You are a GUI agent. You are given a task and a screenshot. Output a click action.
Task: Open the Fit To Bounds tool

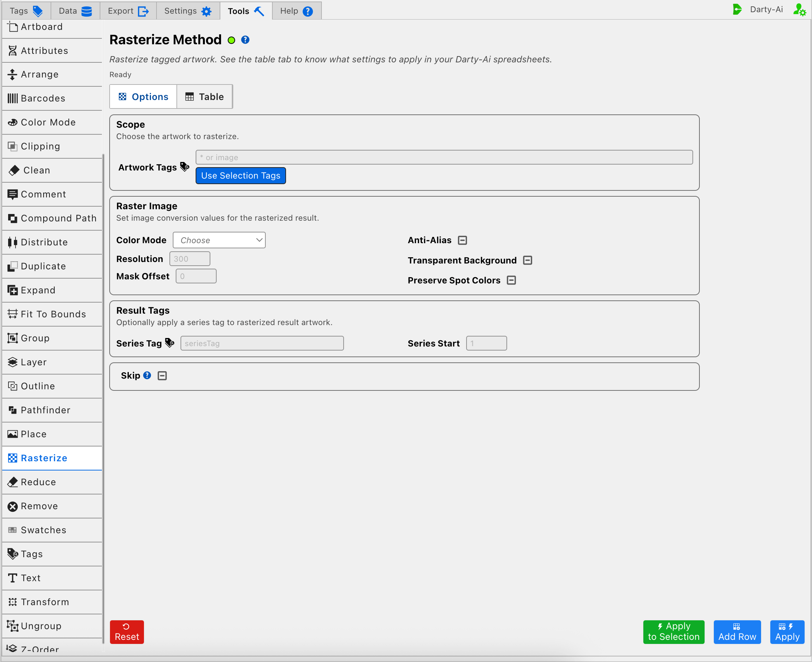(x=52, y=314)
